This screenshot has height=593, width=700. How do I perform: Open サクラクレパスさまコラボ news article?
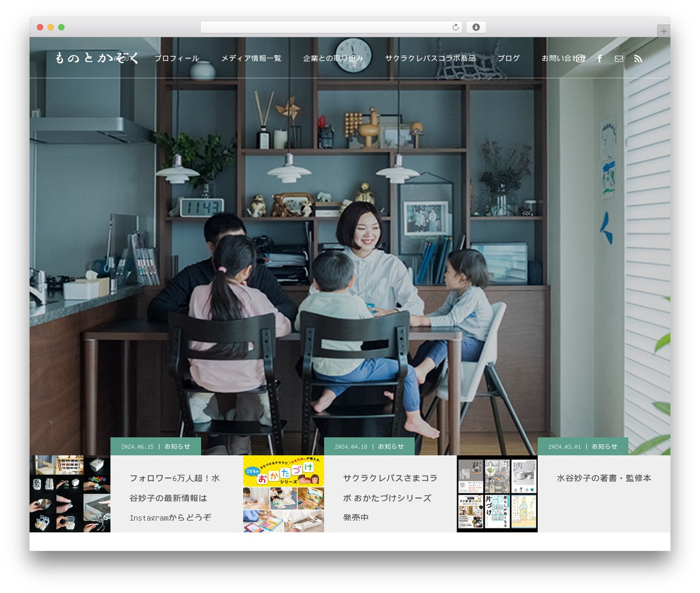pyautogui.click(x=390, y=497)
